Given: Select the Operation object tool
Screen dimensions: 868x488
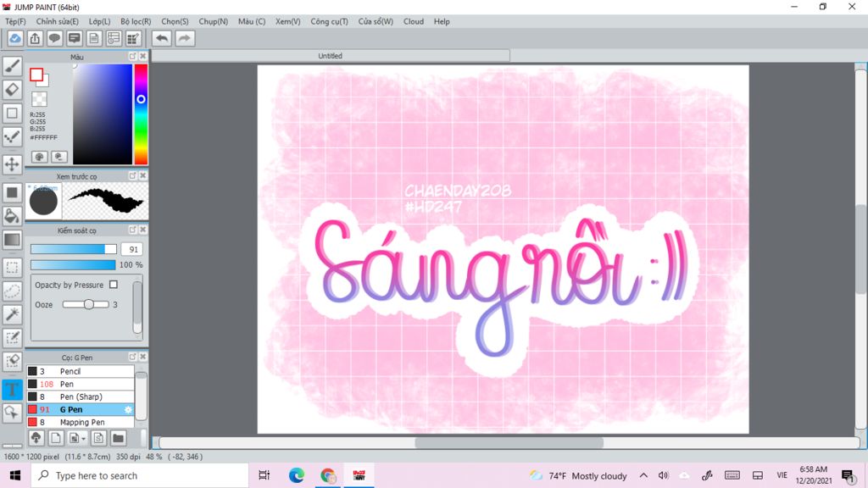Looking at the screenshot, I should click(12, 413).
